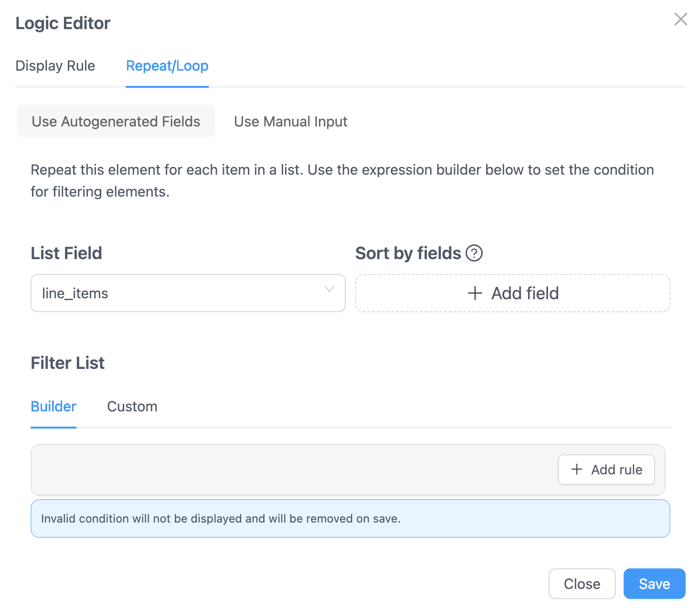Screen dimensions: 700x608
Task: Select the Repeat/Loop tab
Action: coord(167,66)
